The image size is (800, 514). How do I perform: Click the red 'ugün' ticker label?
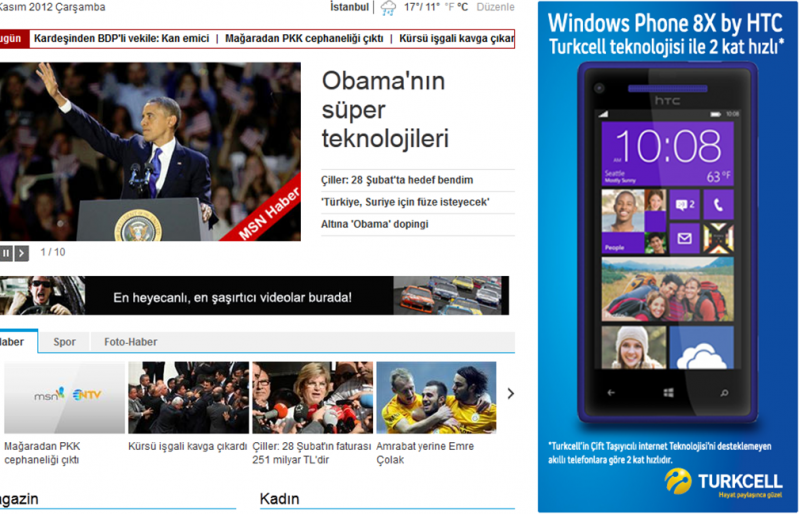14,38
